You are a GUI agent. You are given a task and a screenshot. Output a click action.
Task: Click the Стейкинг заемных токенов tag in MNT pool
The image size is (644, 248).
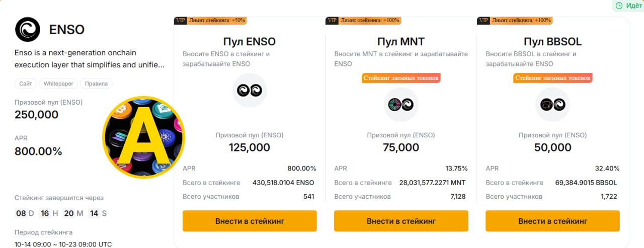(x=401, y=78)
